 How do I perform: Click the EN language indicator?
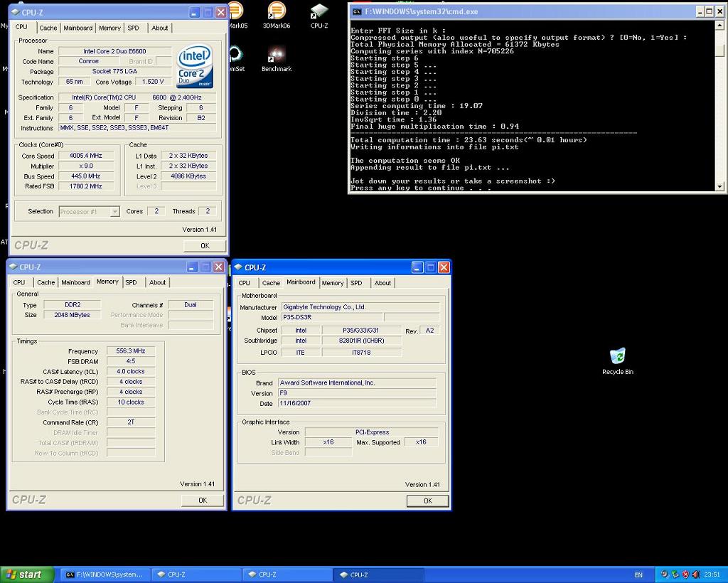tap(638, 574)
